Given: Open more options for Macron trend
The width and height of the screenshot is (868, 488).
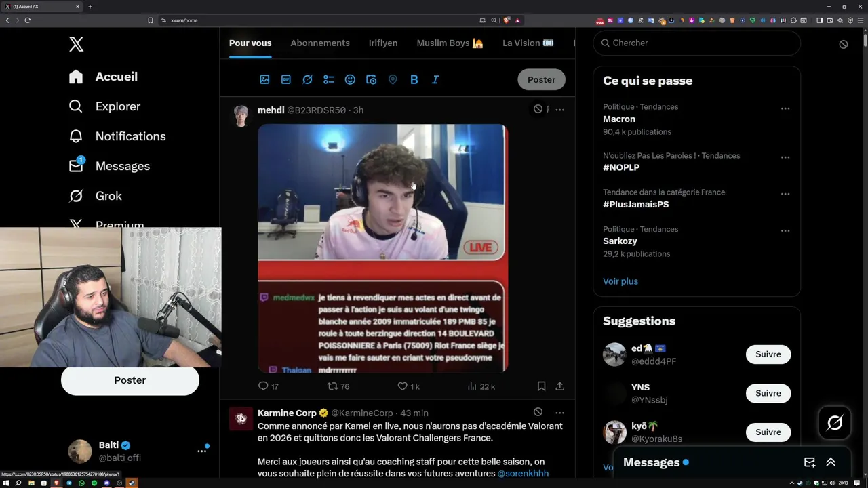Looking at the screenshot, I should 785,108.
